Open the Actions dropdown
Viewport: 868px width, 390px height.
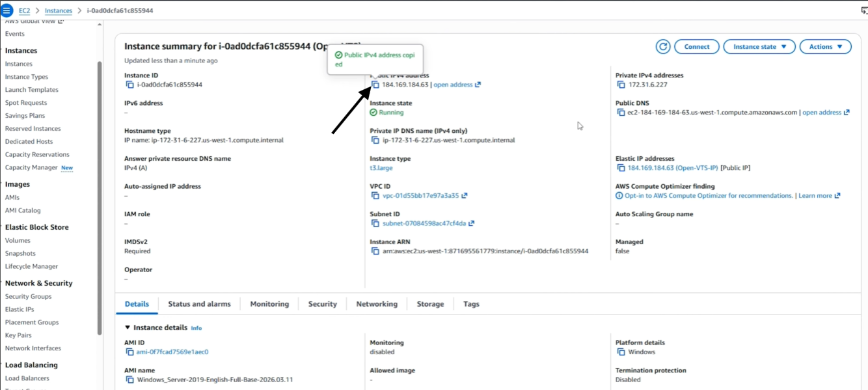coord(825,46)
